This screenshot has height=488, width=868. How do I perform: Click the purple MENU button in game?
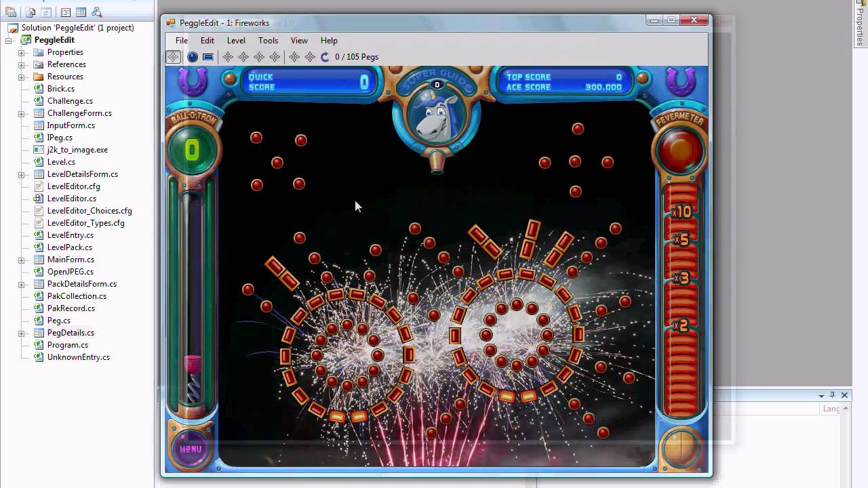tap(191, 448)
